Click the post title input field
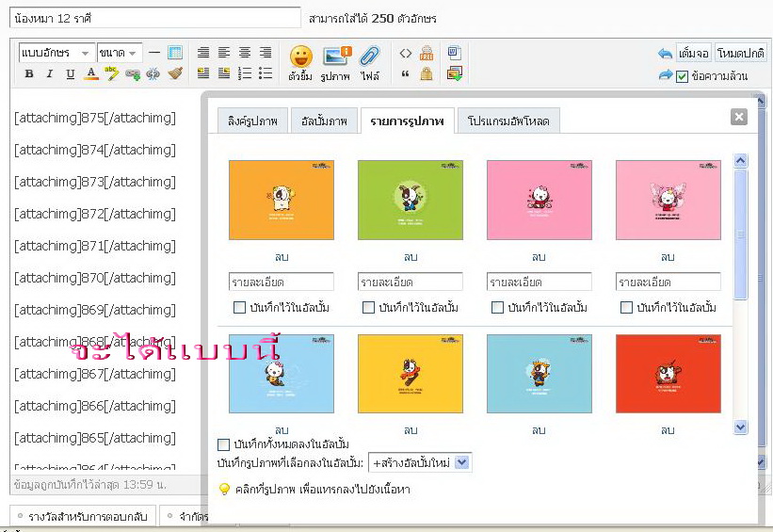Screen dimensions: 773x532 click(x=154, y=19)
